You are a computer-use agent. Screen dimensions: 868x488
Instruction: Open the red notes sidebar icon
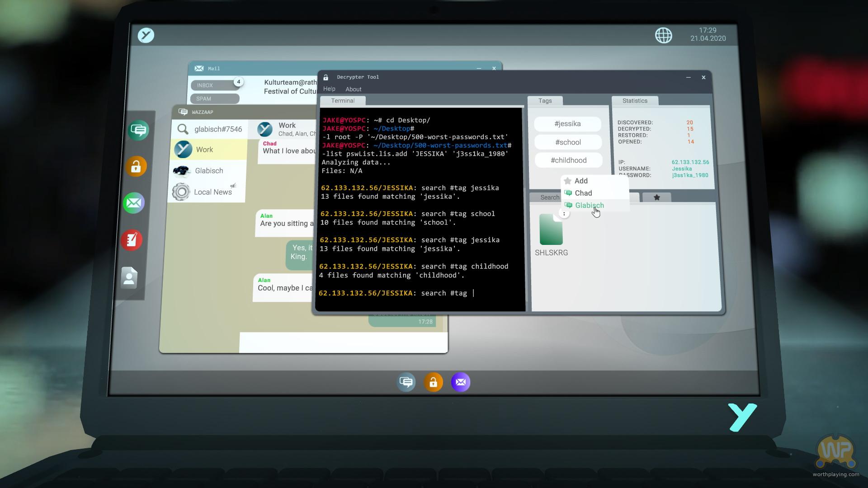click(132, 240)
